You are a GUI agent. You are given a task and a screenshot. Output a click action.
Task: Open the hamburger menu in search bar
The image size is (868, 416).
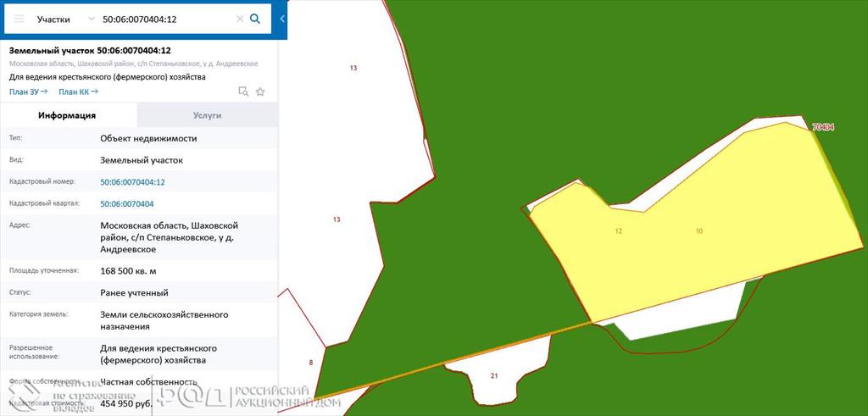click(x=19, y=18)
